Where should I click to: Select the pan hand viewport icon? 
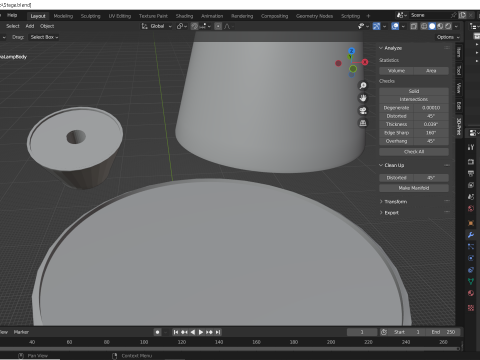point(363,98)
